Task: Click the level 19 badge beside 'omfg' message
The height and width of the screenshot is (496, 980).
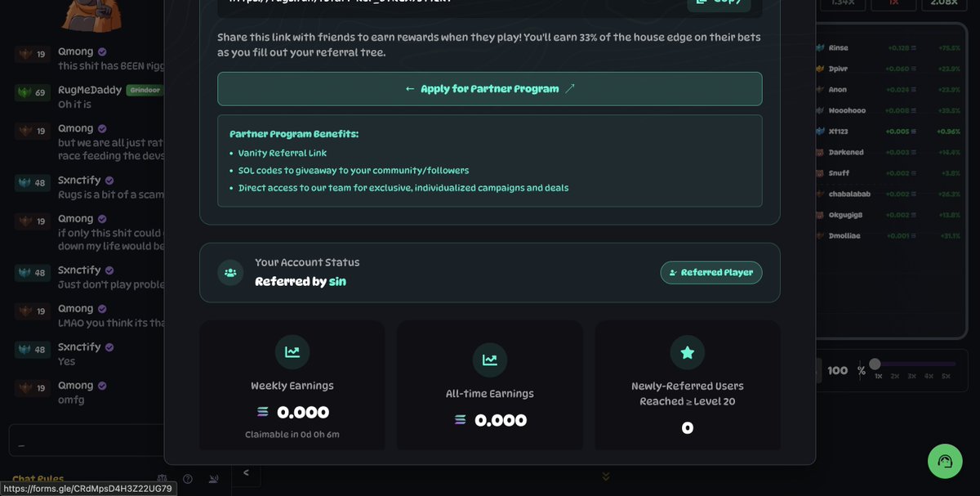Action: (x=33, y=388)
